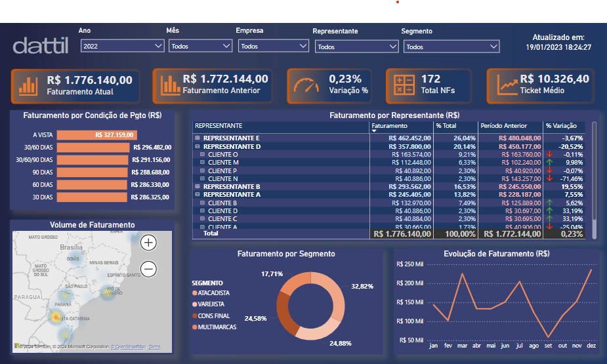This screenshot has width=607, height=364.
Task: Click the red down arrow for CLIENTE P
Action: 549,171
